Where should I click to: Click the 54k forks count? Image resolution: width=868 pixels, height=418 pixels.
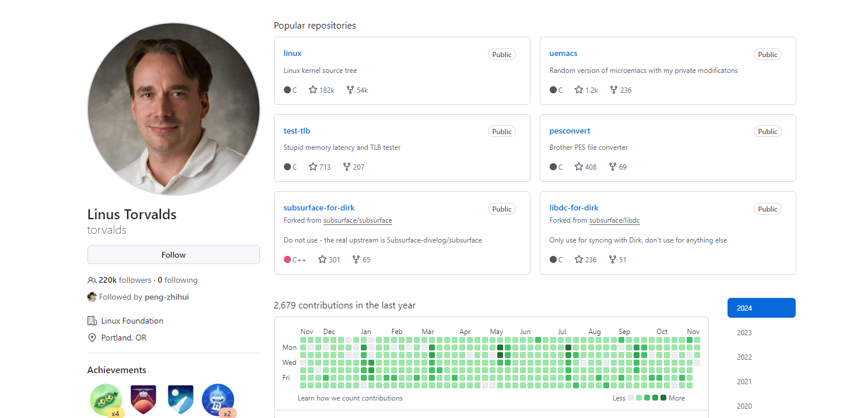pyautogui.click(x=362, y=90)
